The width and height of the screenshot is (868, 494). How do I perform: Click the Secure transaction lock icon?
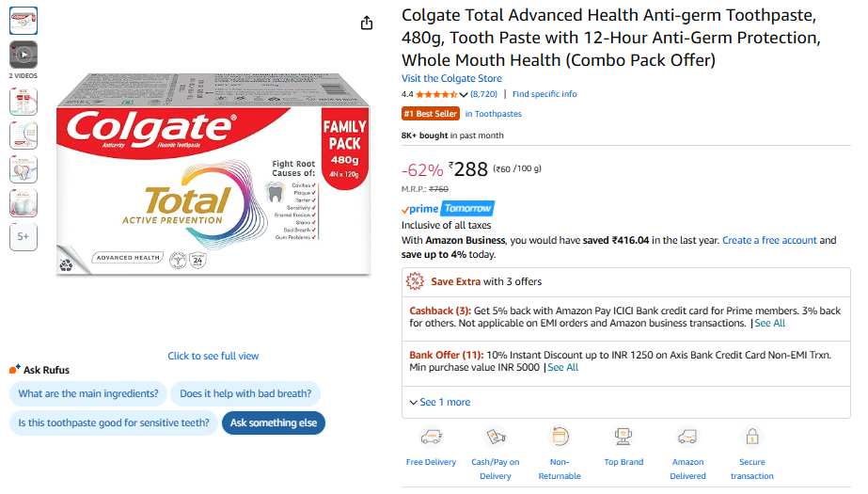[x=751, y=437]
